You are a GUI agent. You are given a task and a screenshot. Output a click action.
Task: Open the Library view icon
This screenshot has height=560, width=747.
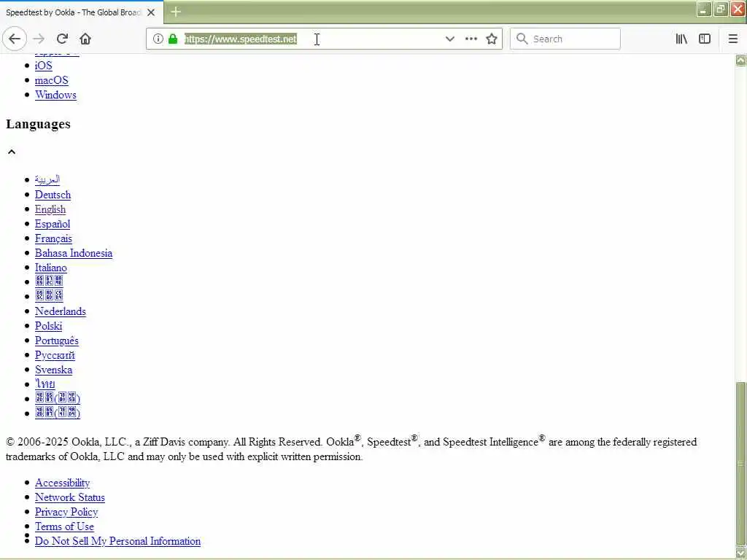pyautogui.click(x=681, y=39)
